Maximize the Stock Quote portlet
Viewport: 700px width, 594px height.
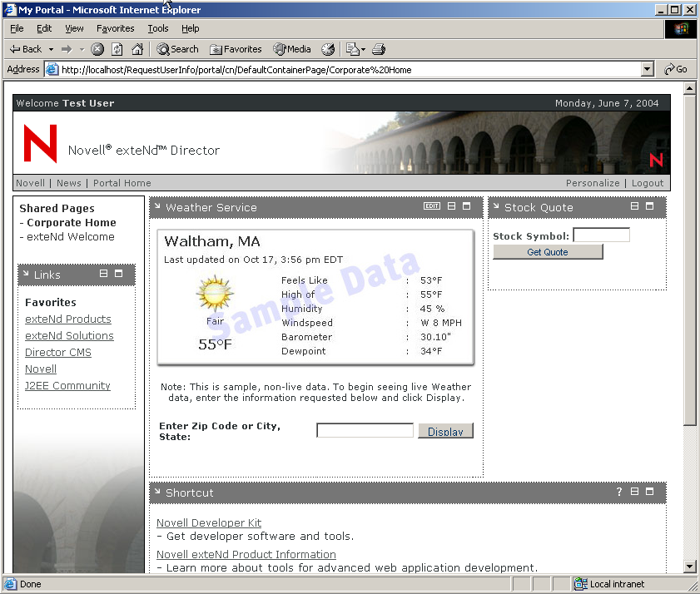(649, 205)
